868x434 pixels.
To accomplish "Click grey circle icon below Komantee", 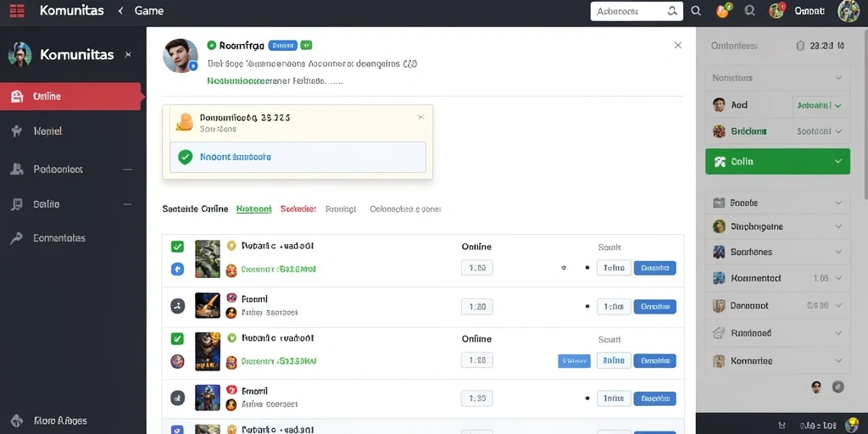I will point(837,387).
